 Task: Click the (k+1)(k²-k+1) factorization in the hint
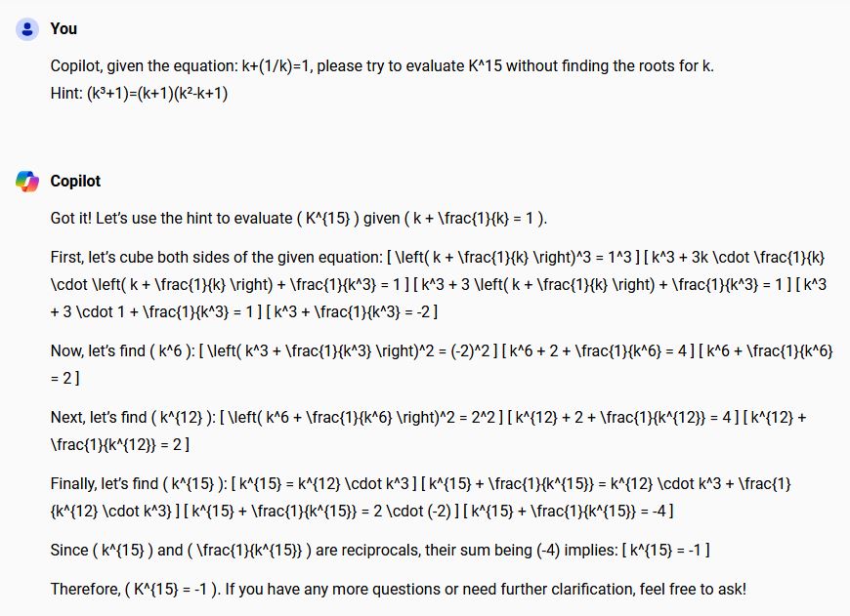point(187,94)
